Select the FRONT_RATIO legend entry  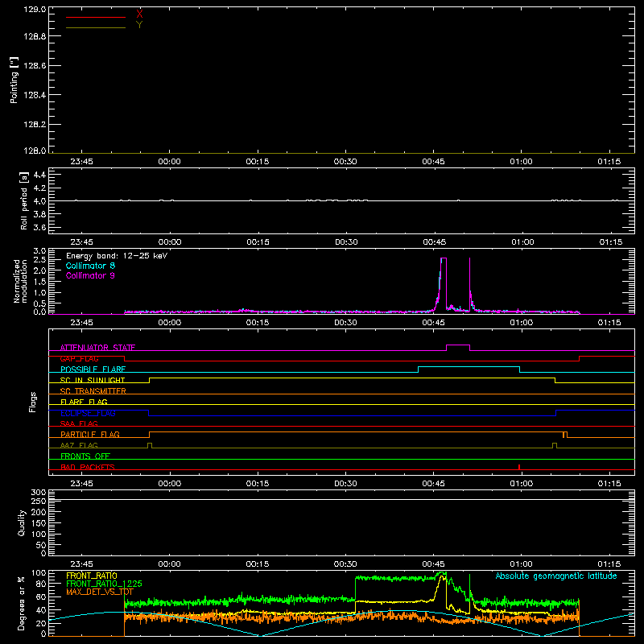coord(92,576)
